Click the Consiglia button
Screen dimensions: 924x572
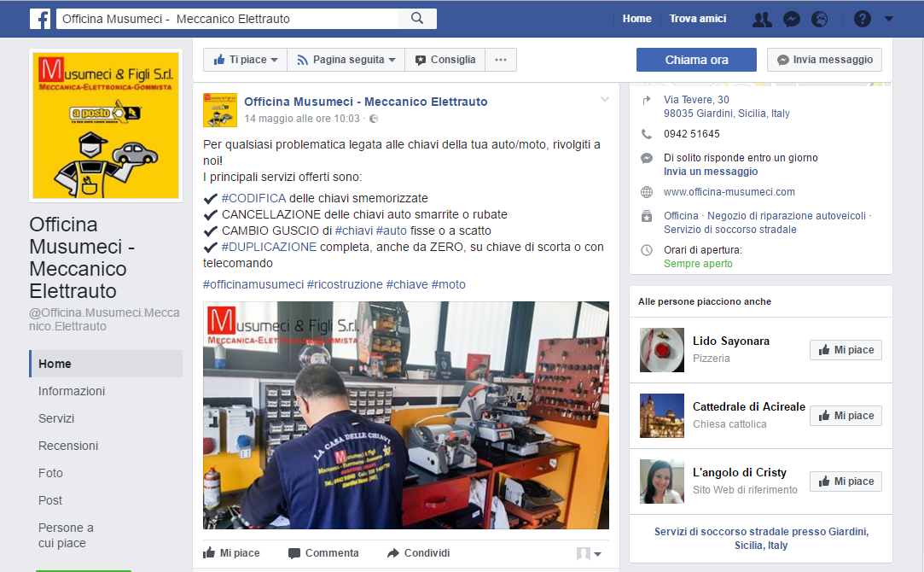pyautogui.click(x=445, y=60)
